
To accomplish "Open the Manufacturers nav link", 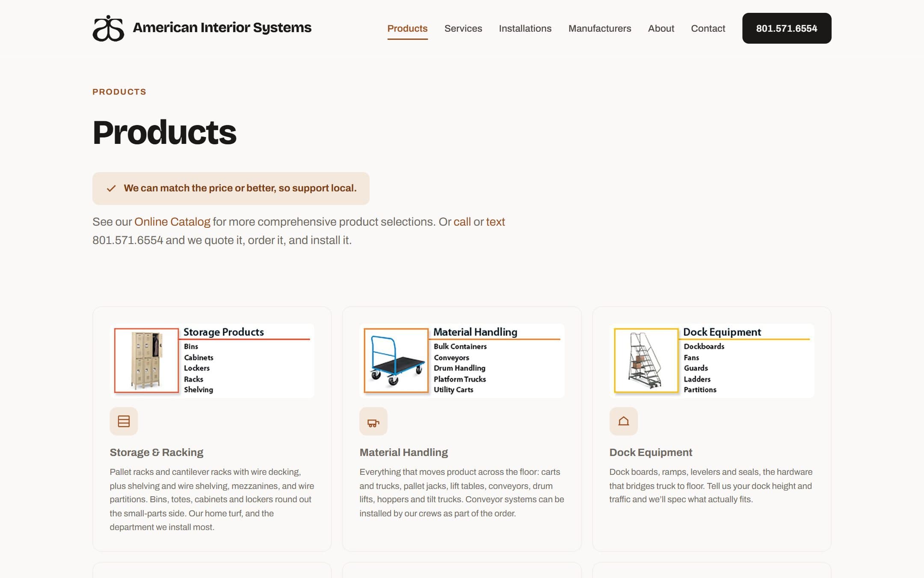I will (599, 28).
